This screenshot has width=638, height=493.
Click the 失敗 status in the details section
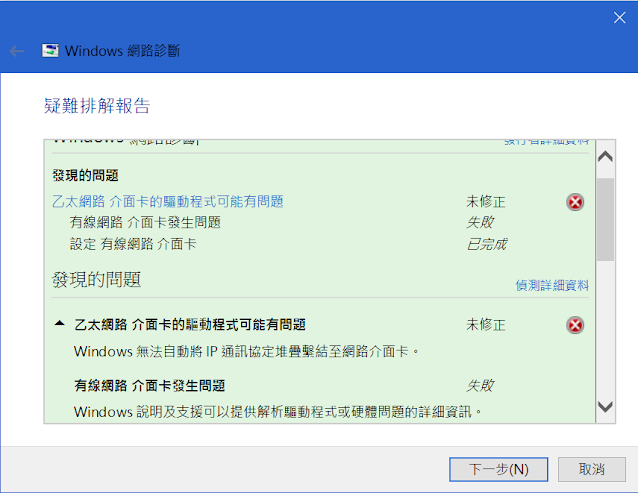(x=480, y=385)
